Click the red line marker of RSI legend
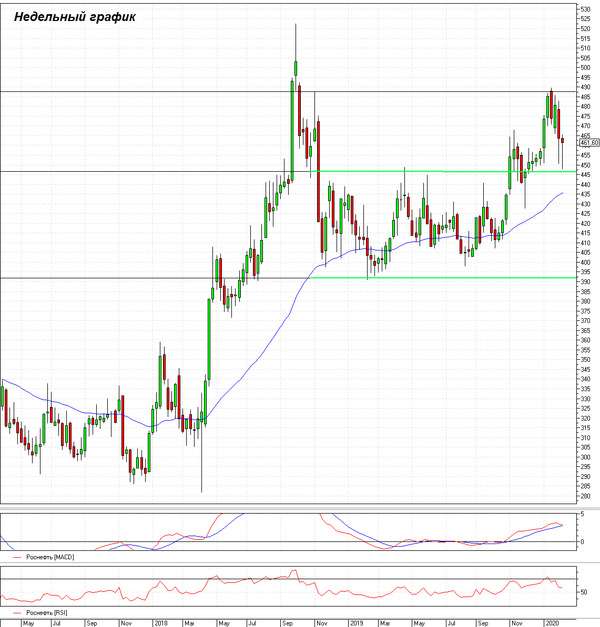The height and width of the screenshot is (627, 600). (x=17, y=613)
